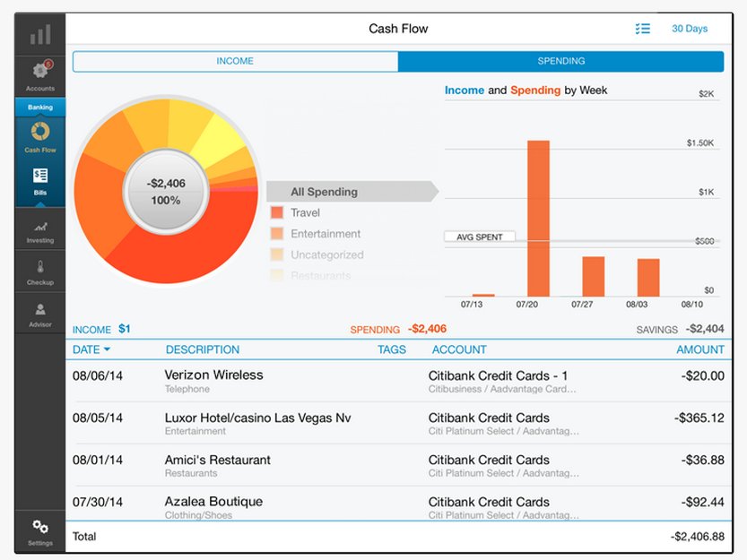Image resolution: width=747 pixels, height=560 pixels.
Task: Open the Advisor person icon
Action: [x=40, y=309]
